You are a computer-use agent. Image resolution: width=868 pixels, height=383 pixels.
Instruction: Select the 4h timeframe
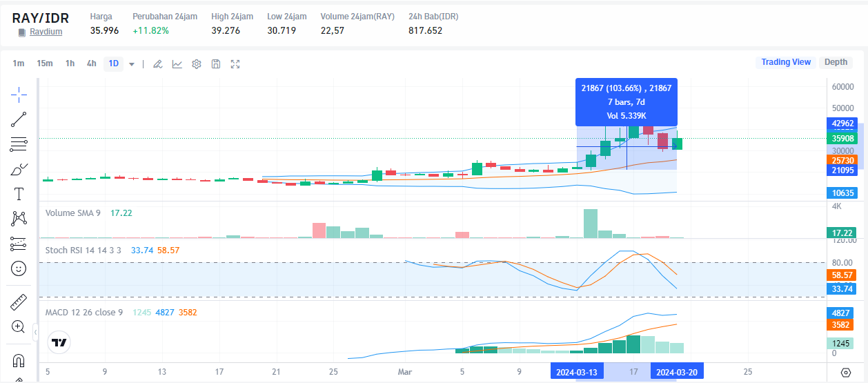(91, 63)
